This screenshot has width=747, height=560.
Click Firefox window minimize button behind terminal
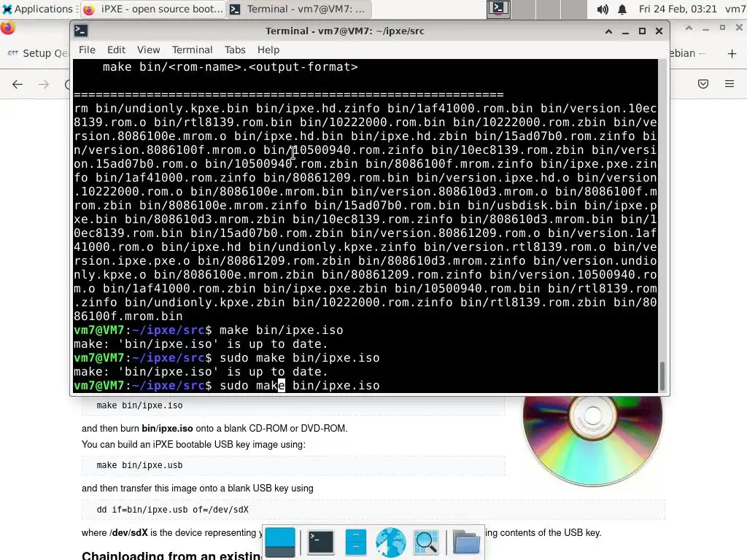point(705,28)
